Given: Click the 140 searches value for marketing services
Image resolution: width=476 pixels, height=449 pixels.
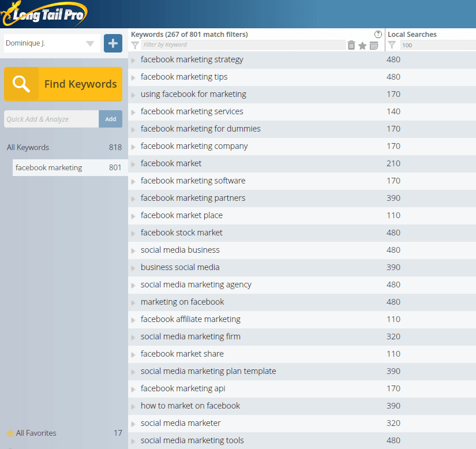Looking at the screenshot, I should pos(393,111).
